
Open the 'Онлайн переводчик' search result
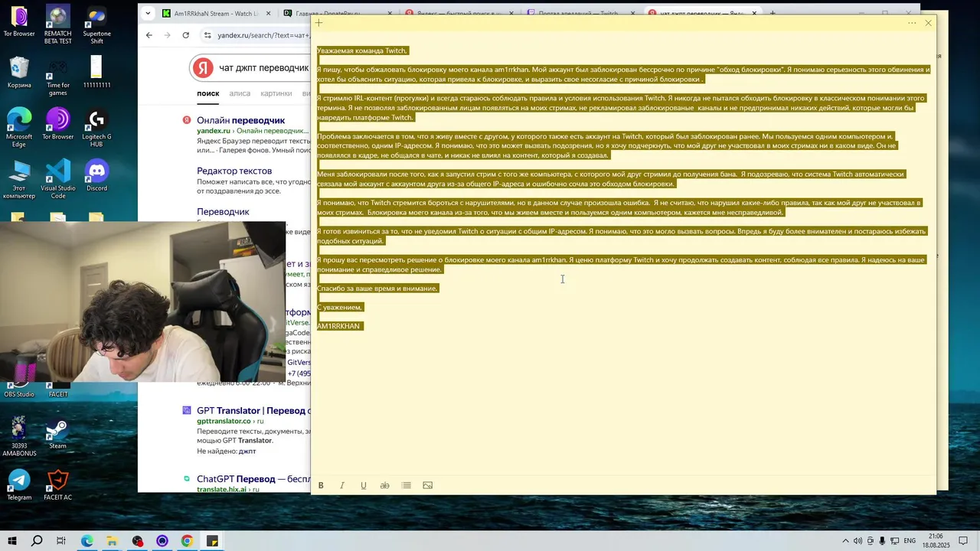click(240, 120)
